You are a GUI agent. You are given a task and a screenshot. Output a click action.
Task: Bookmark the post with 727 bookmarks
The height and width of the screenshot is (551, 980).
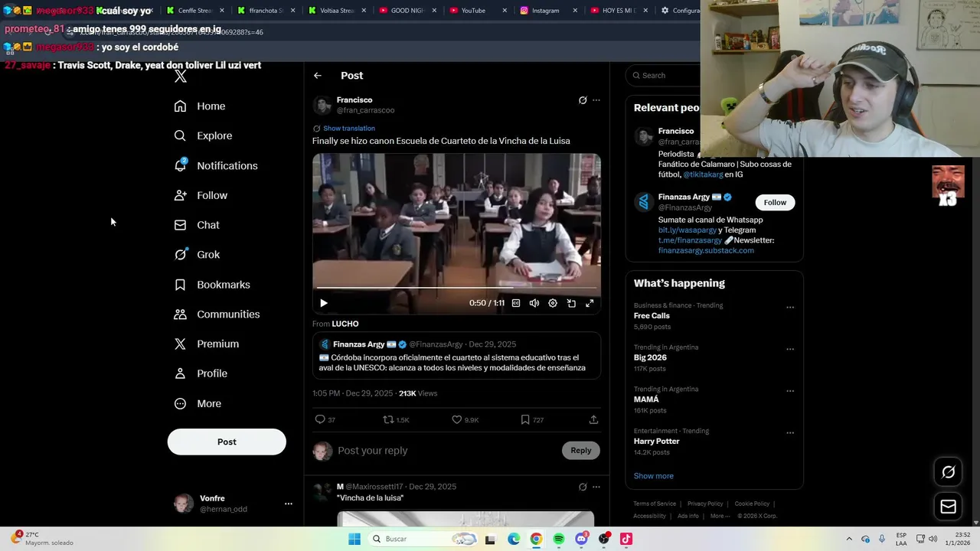[525, 419]
